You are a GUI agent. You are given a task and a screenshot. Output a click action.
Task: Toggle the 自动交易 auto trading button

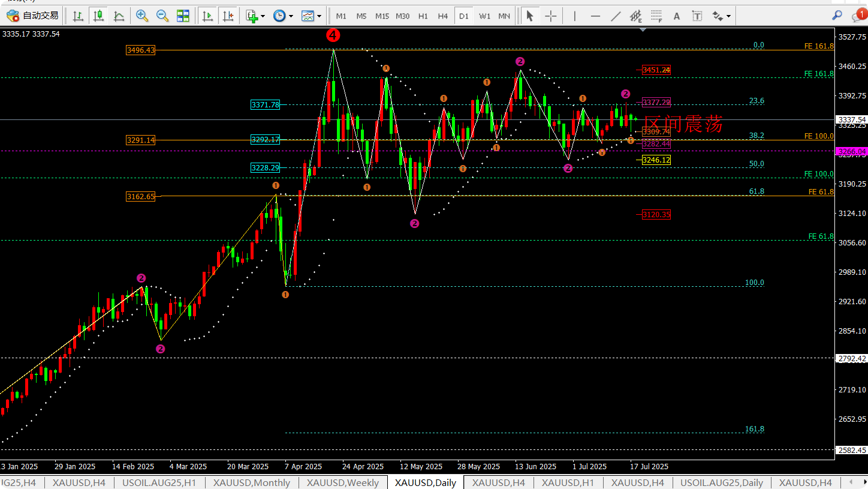coord(33,16)
